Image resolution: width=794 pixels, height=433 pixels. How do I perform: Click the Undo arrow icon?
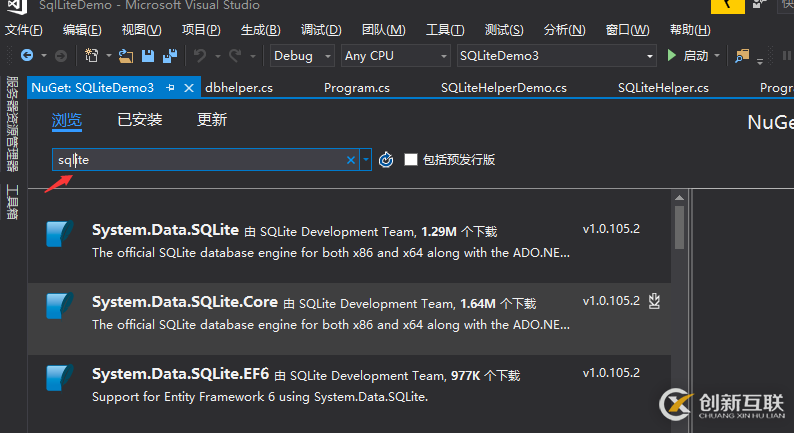(x=201, y=56)
